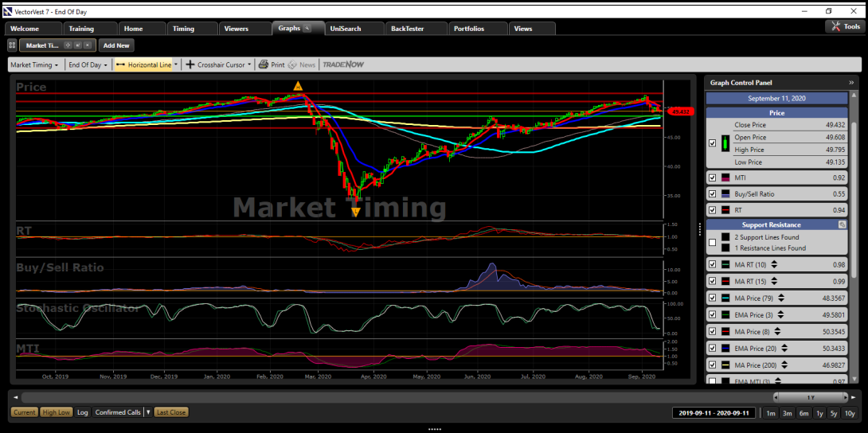Screen dimensions: 868x433
Task: Select the 6m time range button
Action: pos(803,413)
